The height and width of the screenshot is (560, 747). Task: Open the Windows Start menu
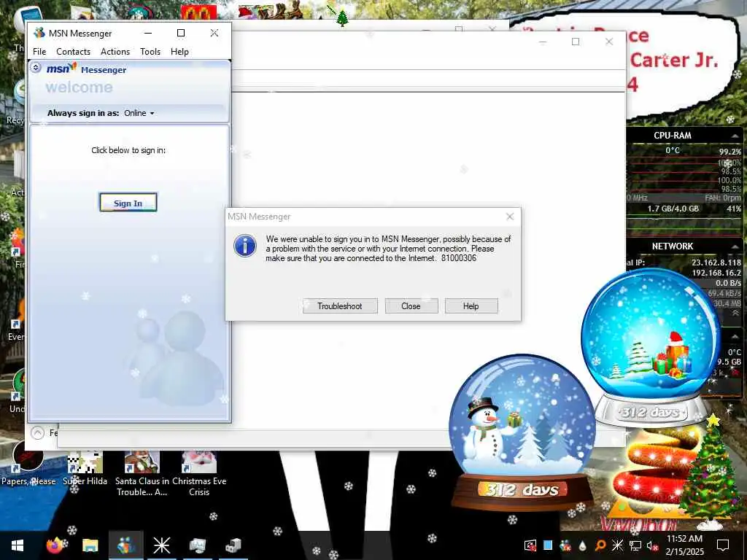point(18,545)
